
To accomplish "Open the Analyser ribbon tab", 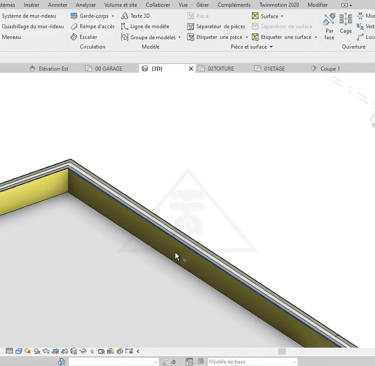I will coord(86,5).
